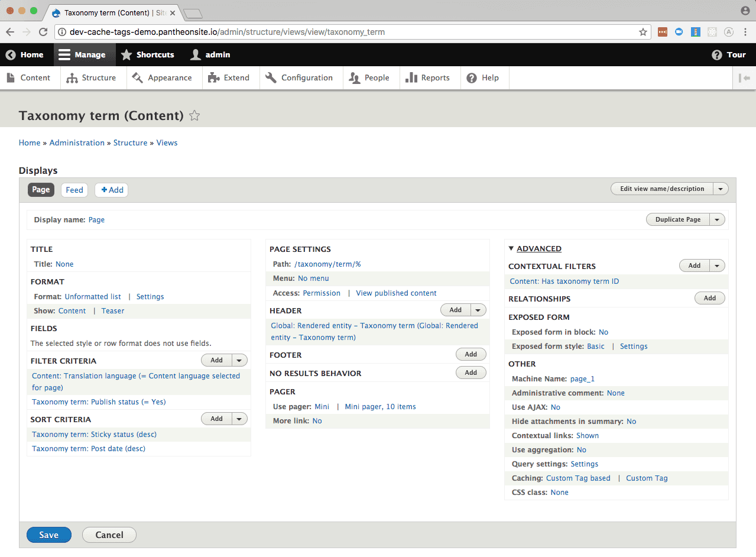Open the admin user account menu

click(x=210, y=54)
